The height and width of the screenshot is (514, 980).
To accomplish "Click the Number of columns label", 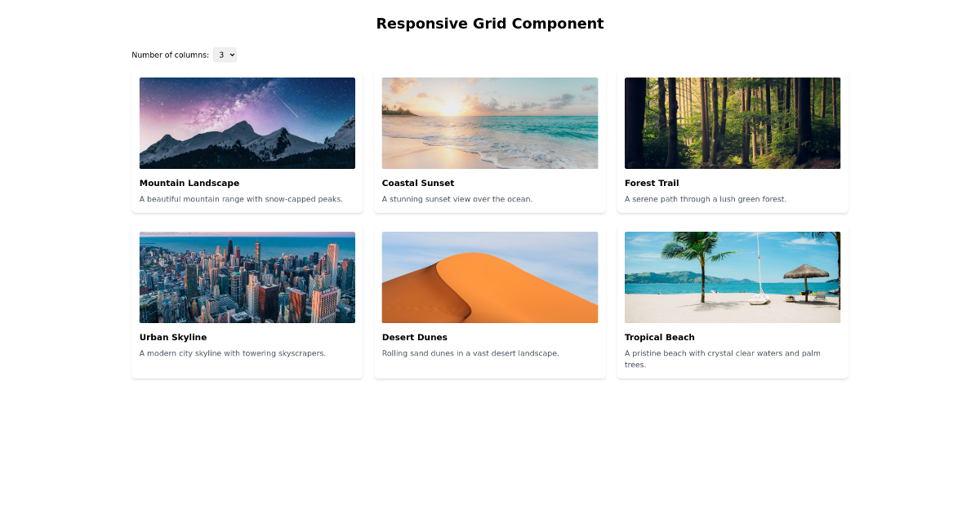I will [170, 55].
